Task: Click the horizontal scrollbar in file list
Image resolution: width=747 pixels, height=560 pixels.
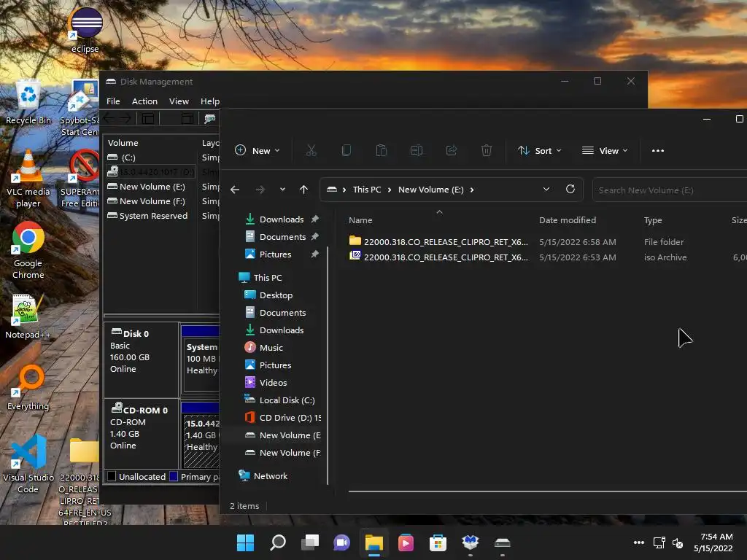Action: (547, 491)
